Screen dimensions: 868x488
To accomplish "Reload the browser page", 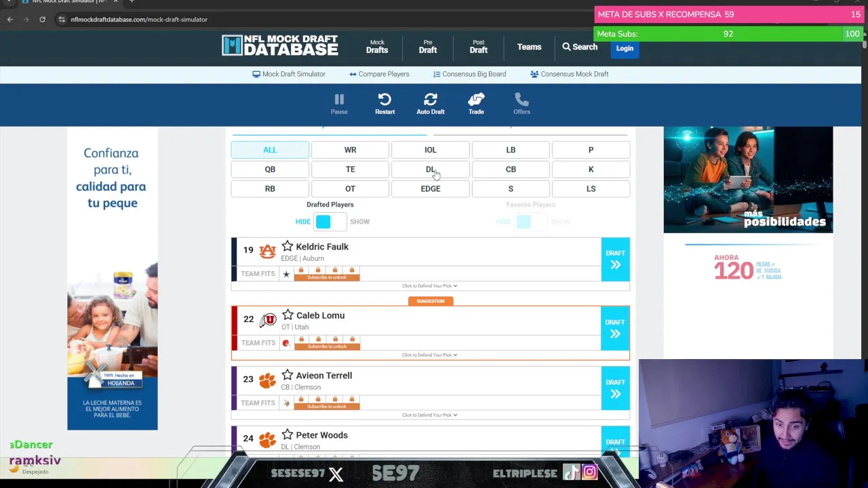I will point(42,20).
